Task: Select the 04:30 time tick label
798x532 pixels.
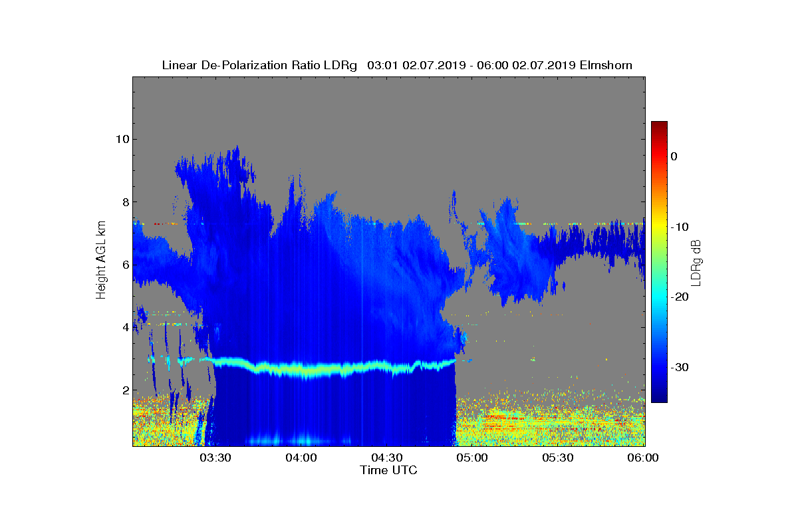Action: [x=386, y=458]
